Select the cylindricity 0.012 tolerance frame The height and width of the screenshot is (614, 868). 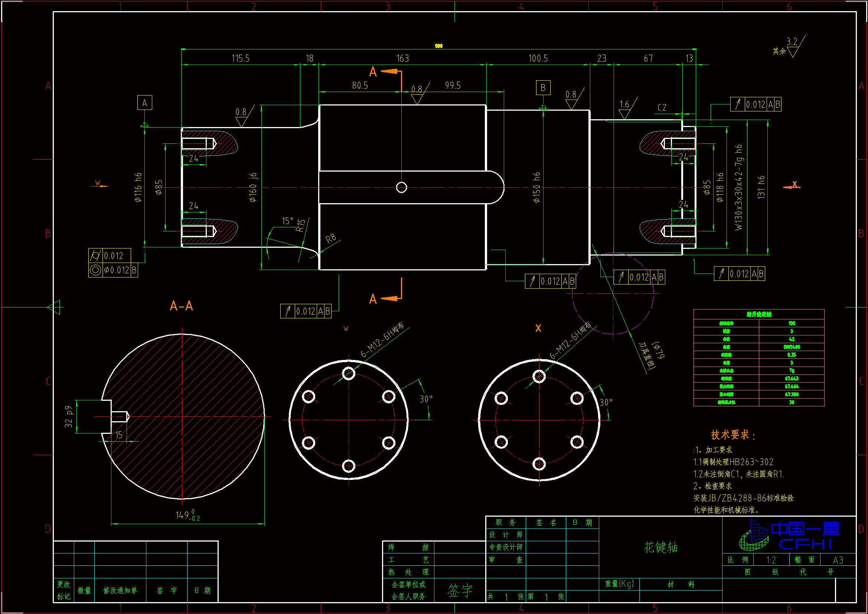click(x=110, y=255)
